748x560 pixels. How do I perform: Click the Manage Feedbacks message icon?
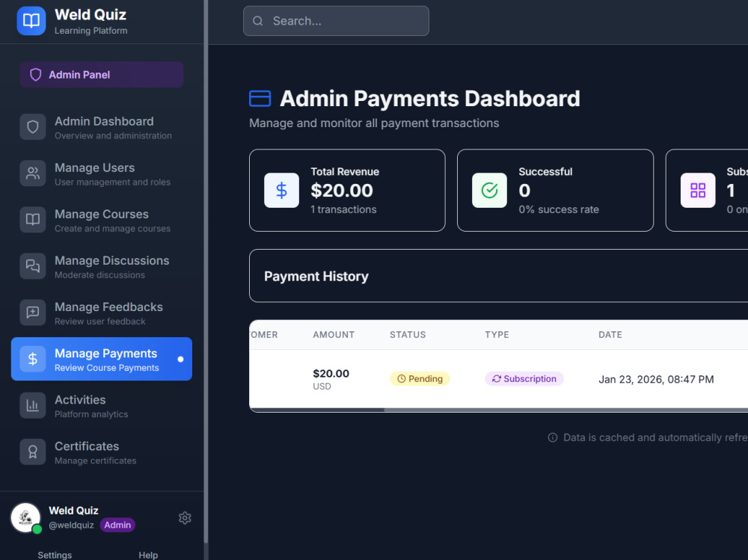click(x=32, y=313)
